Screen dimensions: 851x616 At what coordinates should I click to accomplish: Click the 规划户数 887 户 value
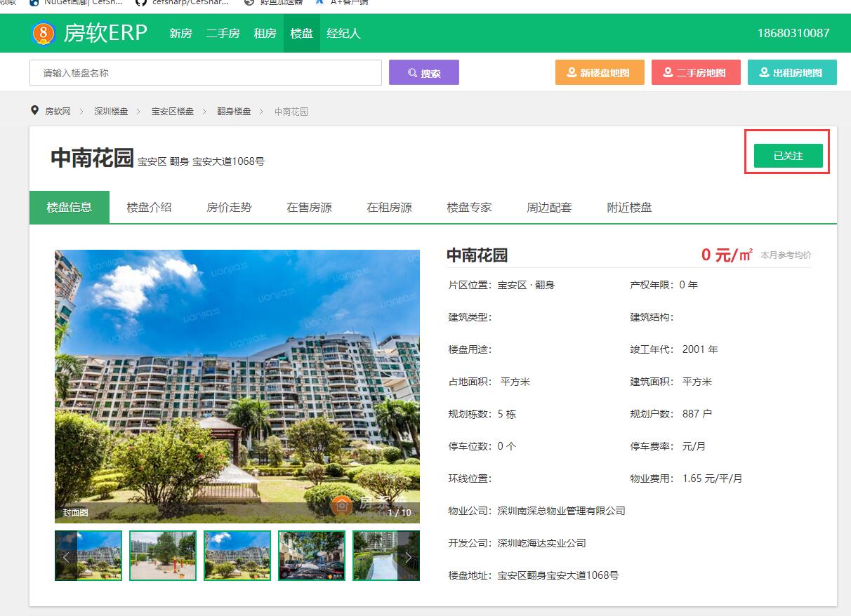click(697, 414)
